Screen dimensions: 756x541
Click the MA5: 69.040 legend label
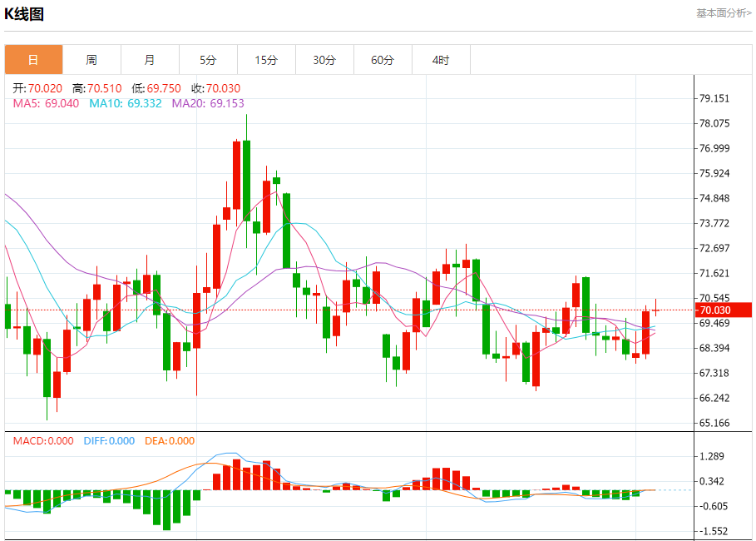pyautogui.click(x=46, y=103)
